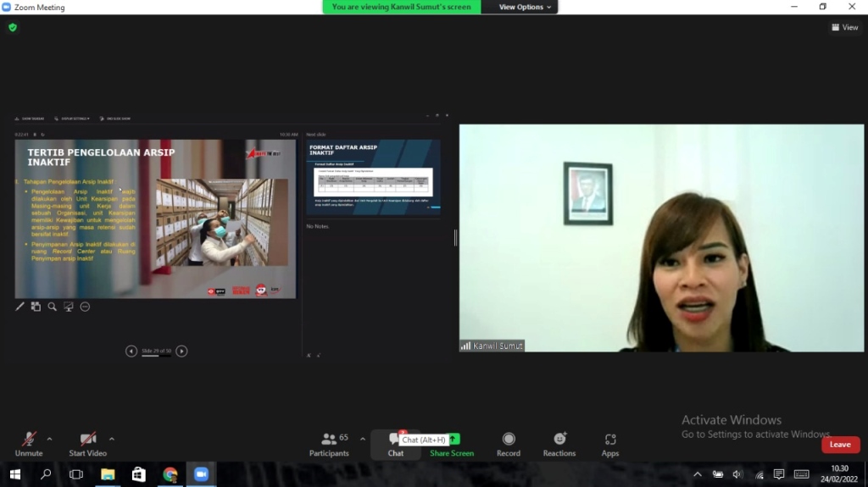Open the Chat panel

point(395,444)
